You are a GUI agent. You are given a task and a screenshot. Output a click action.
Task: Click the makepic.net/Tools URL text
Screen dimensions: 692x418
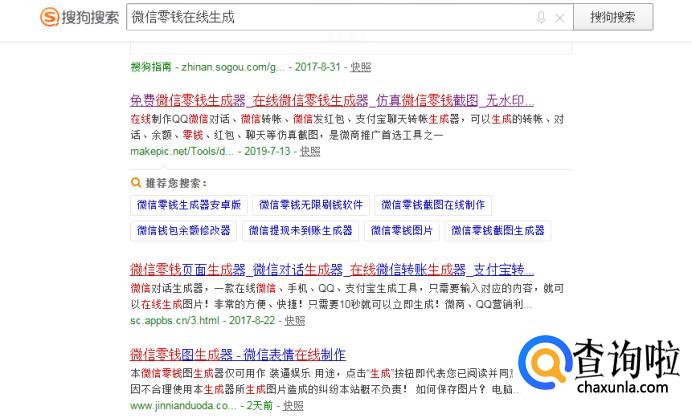pyautogui.click(x=182, y=151)
